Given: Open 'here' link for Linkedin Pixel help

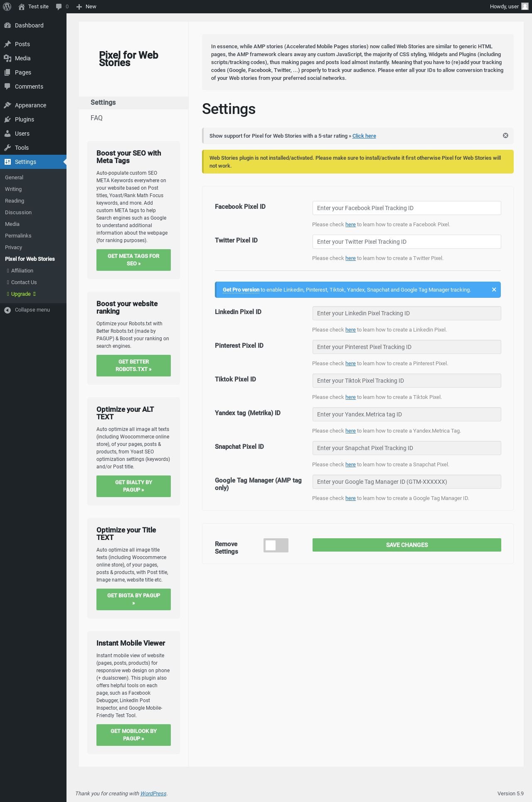Looking at the screenshot, I should point(350,330).
